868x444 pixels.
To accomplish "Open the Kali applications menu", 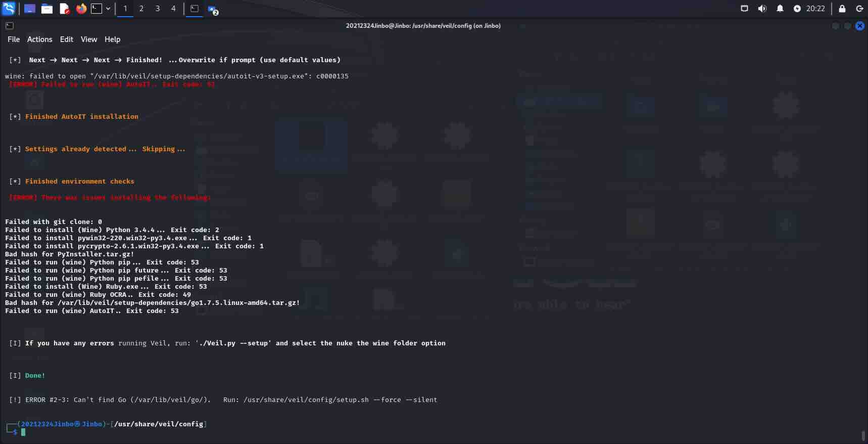I will pos(9,8).
